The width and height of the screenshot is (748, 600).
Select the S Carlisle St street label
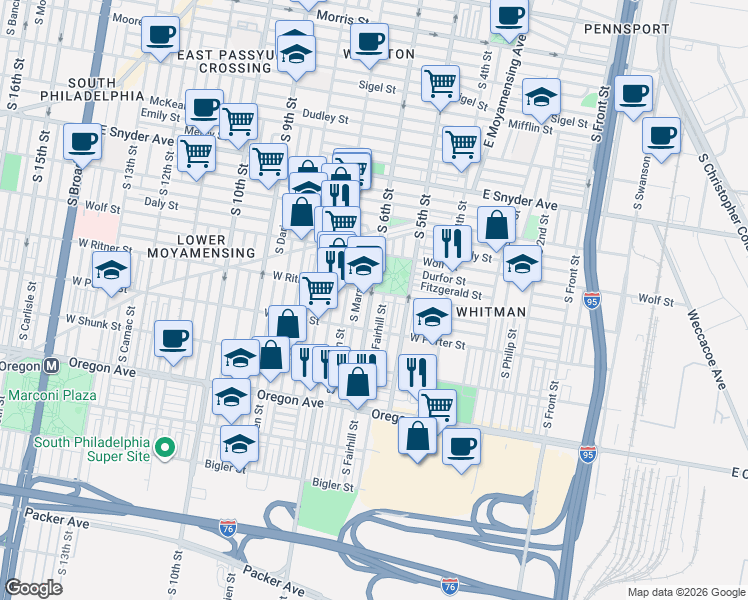coord(28,310)
